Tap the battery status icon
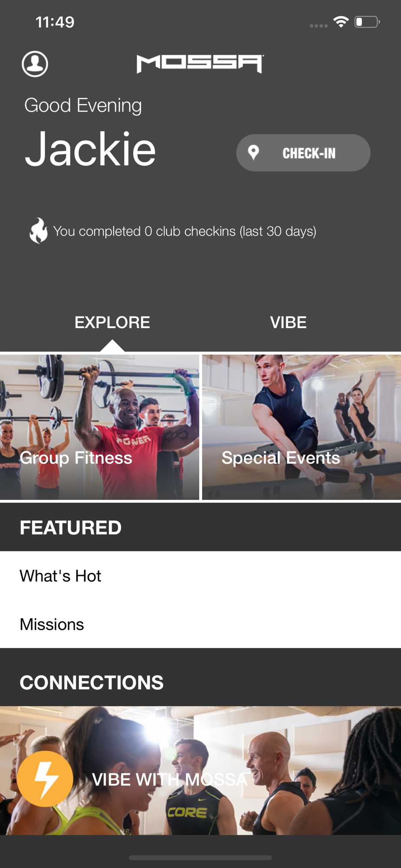401x868 pixels. (367, 22)
